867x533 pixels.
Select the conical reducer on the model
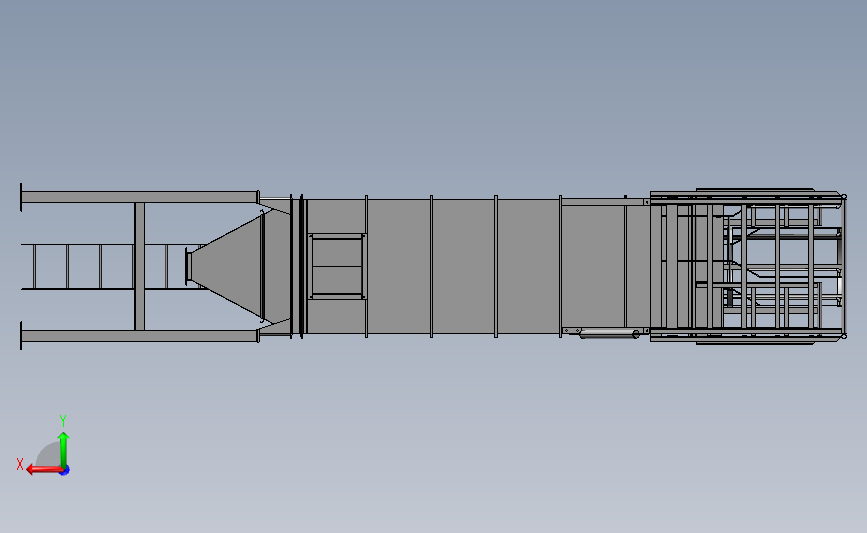click(227, 267)
